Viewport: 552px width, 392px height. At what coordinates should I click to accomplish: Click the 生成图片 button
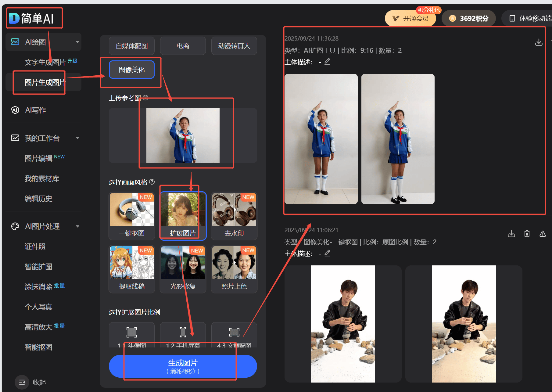click(x=183, y=366)
